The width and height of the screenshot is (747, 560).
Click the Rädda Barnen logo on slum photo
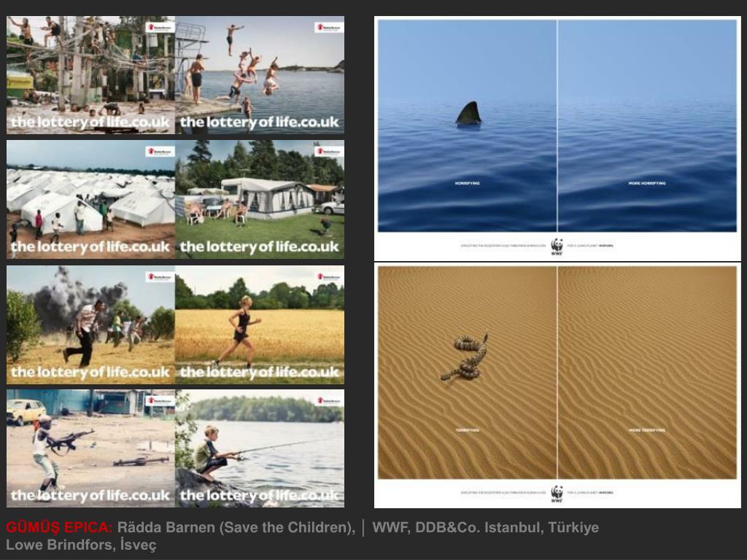coord(160,27)
